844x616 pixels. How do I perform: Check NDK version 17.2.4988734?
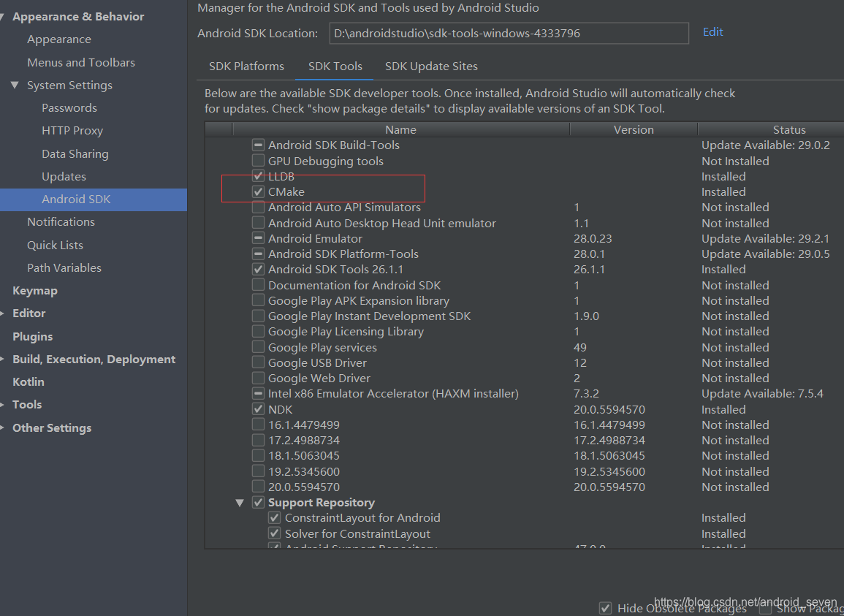(259, 440)
